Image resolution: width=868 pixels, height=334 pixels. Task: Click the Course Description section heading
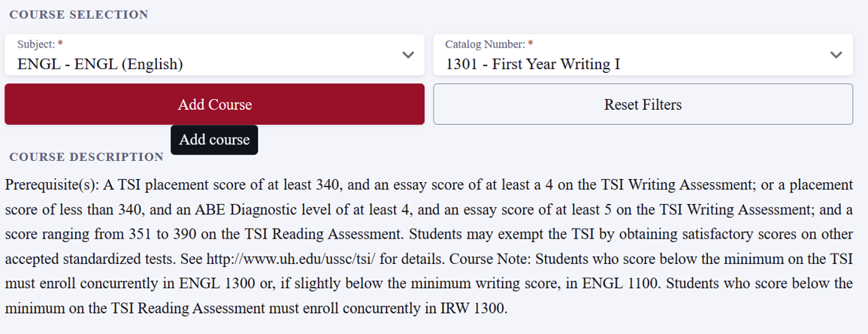86,157
